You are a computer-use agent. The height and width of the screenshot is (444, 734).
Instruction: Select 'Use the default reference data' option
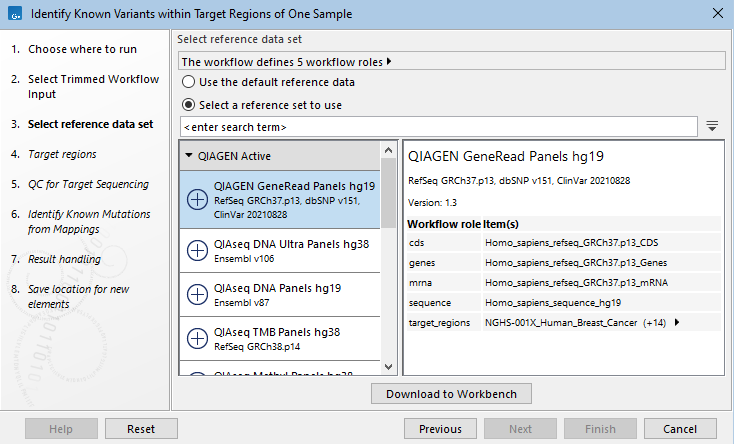(188, 82)
